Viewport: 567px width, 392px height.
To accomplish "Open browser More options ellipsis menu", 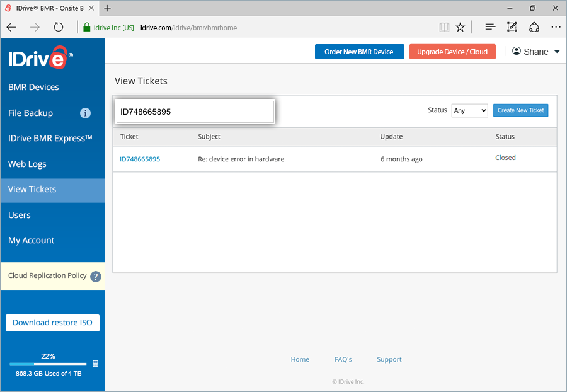I will (556, 27).
